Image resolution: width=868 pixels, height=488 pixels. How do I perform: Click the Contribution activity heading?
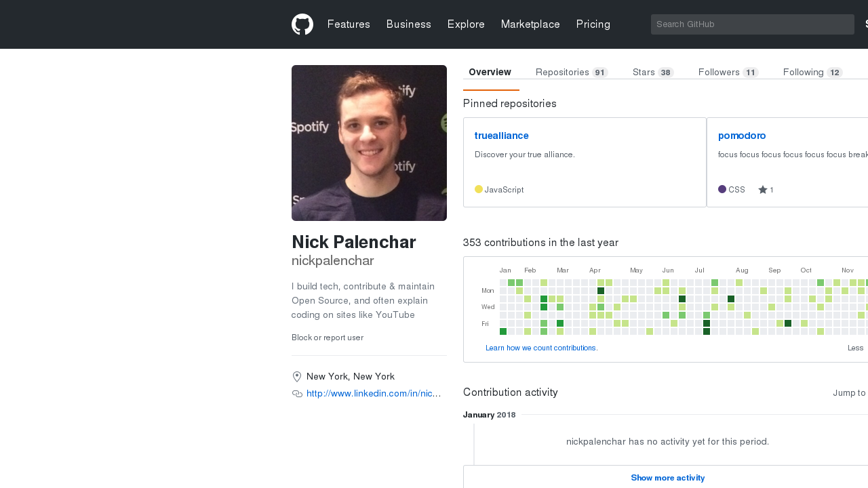click(x=511, y=392)
